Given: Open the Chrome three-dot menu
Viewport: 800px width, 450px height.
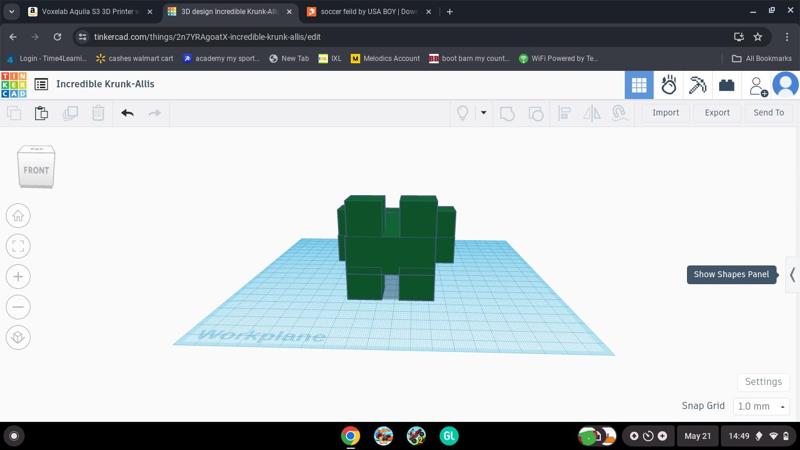Looking at the screenshot, I should (x=787, y=37).
